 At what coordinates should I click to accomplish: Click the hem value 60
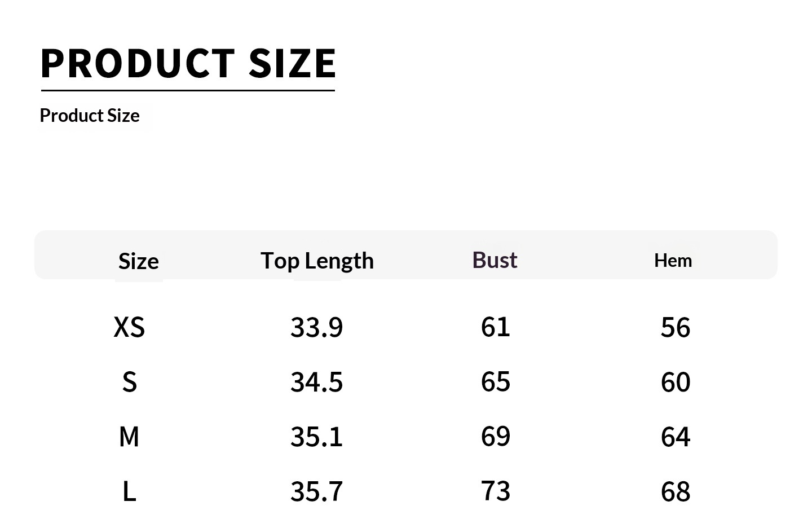coord(676,382)
